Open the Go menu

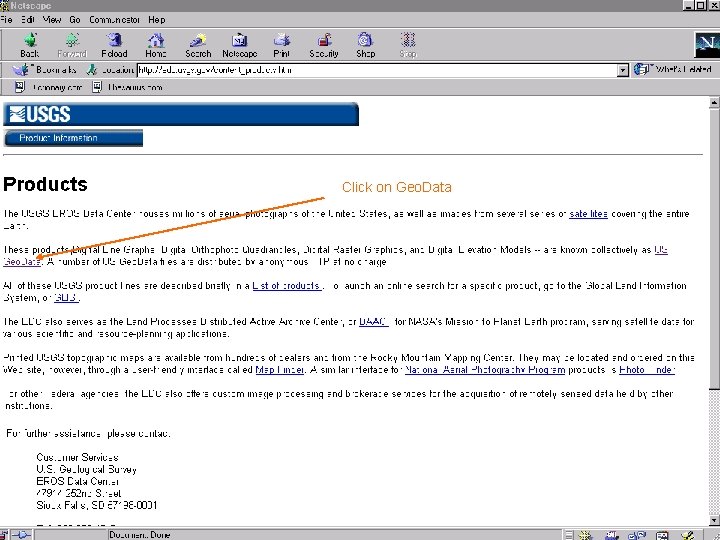(75, 20)
